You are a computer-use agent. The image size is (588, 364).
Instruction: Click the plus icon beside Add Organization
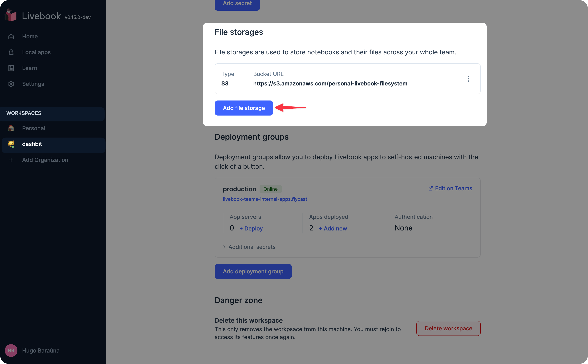[x=11, y=160]
